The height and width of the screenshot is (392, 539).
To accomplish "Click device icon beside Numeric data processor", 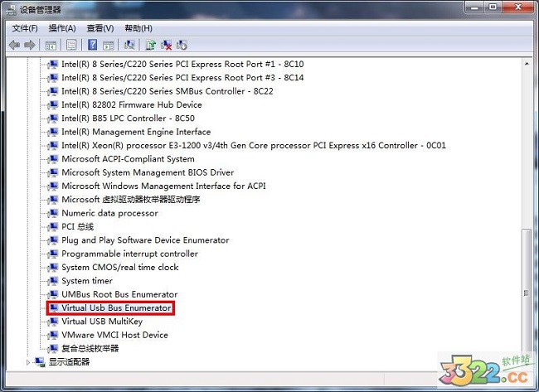I will (53, 213).
